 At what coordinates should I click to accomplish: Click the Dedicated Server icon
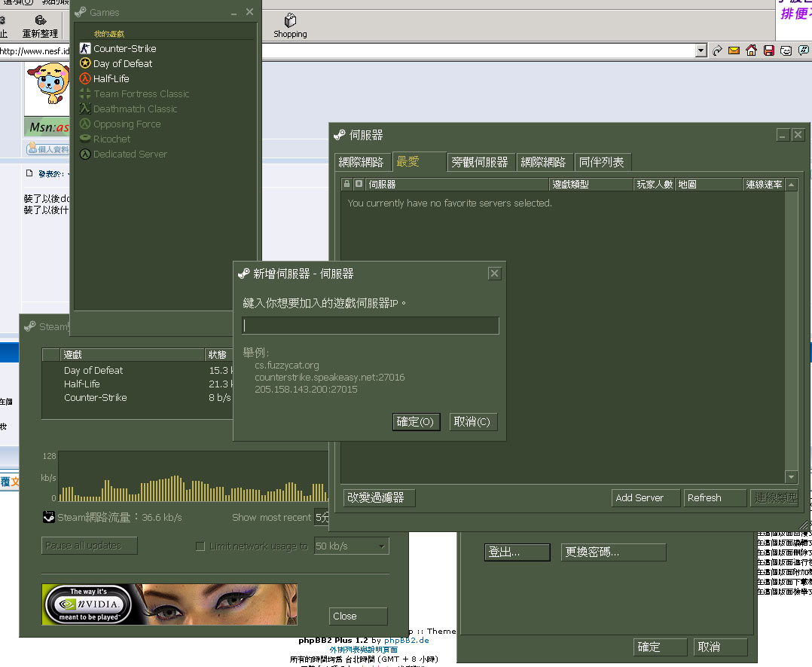pyautogui.click(x=85, y=154)
